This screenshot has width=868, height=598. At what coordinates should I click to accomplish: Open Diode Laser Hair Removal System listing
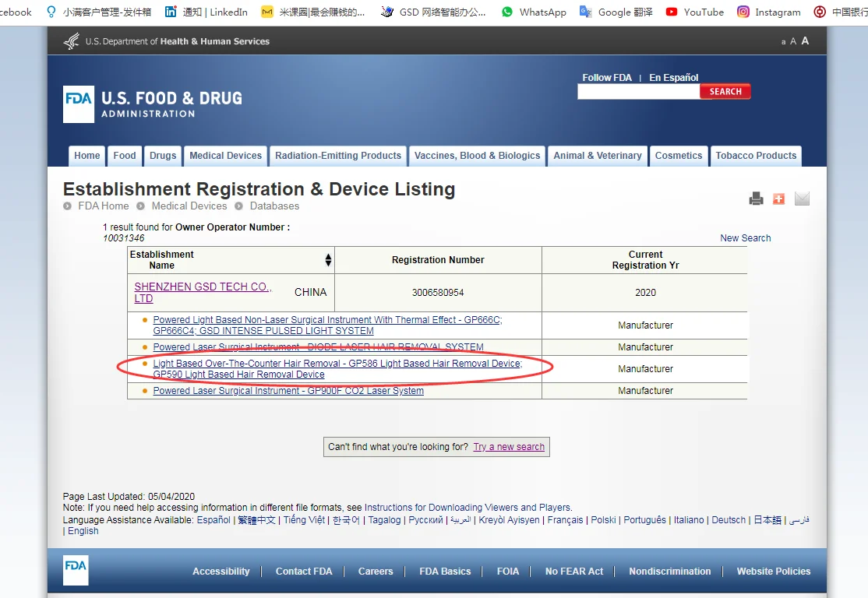pos(319,346)
